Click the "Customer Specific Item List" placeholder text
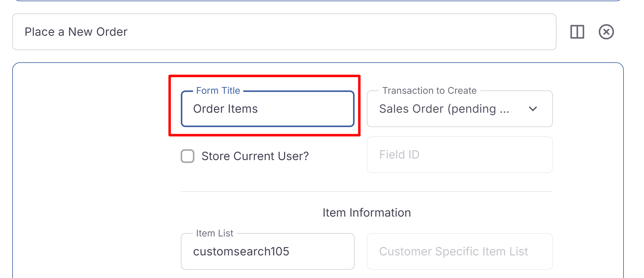644x278 pixels. pos(453,251)
